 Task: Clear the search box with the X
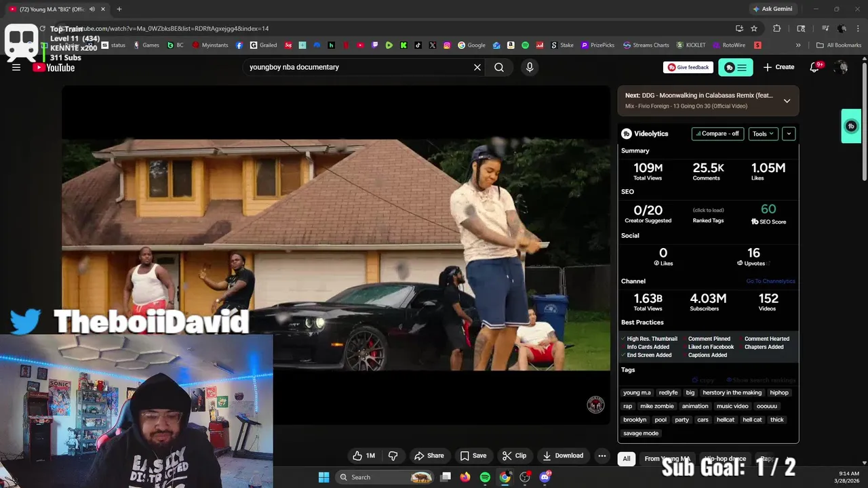(477, 67)
